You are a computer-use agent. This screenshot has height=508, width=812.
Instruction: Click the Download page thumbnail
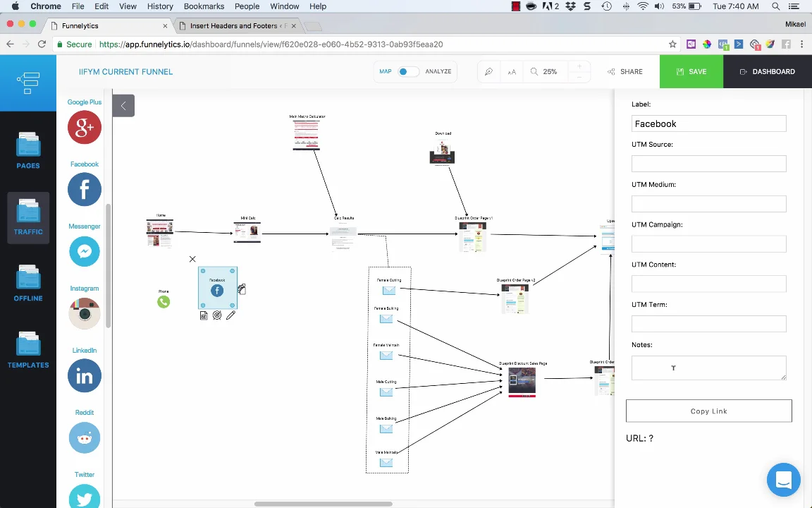(442, 152)
